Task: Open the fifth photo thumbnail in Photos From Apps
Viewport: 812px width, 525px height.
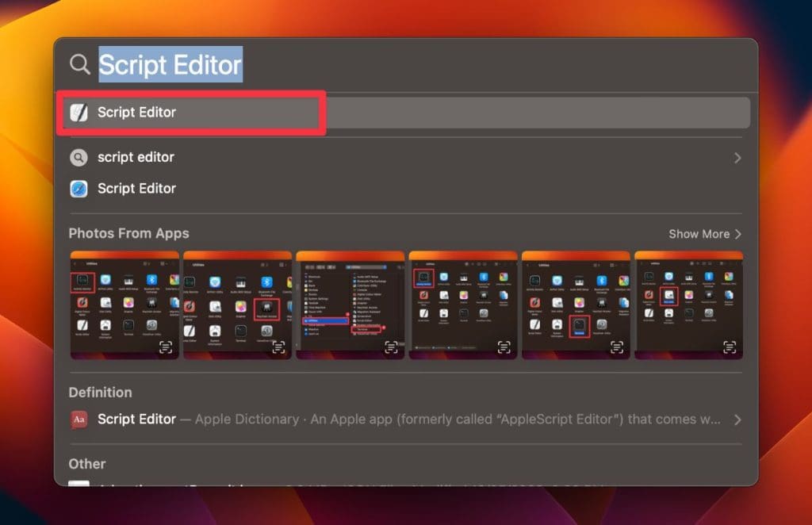Action: 576,305
